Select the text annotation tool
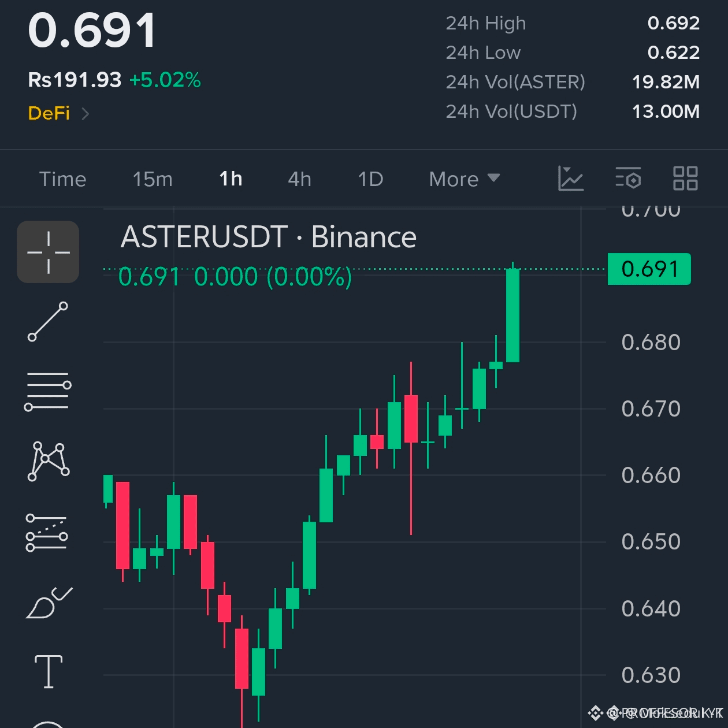Image resolution: width=728 pixels, height=728 pixels. (49, 671)
